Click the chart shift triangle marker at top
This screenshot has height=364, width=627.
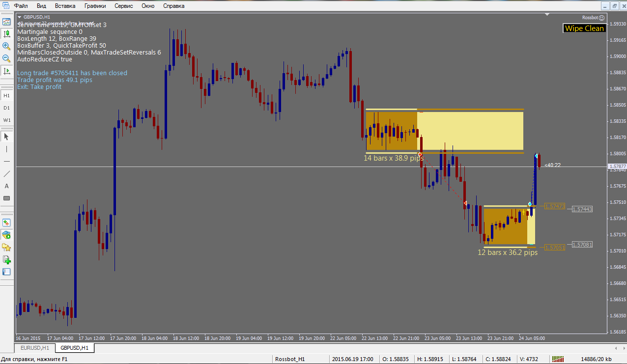547,15
